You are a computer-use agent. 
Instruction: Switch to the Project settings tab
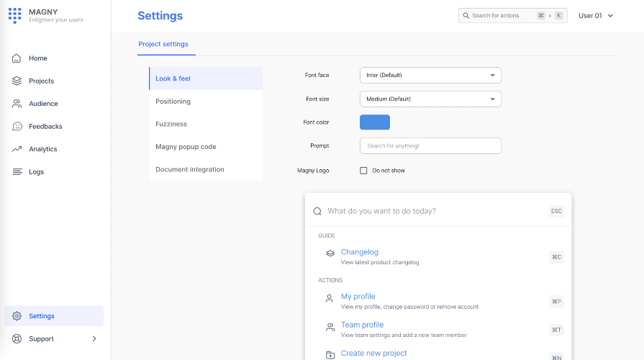163,45
